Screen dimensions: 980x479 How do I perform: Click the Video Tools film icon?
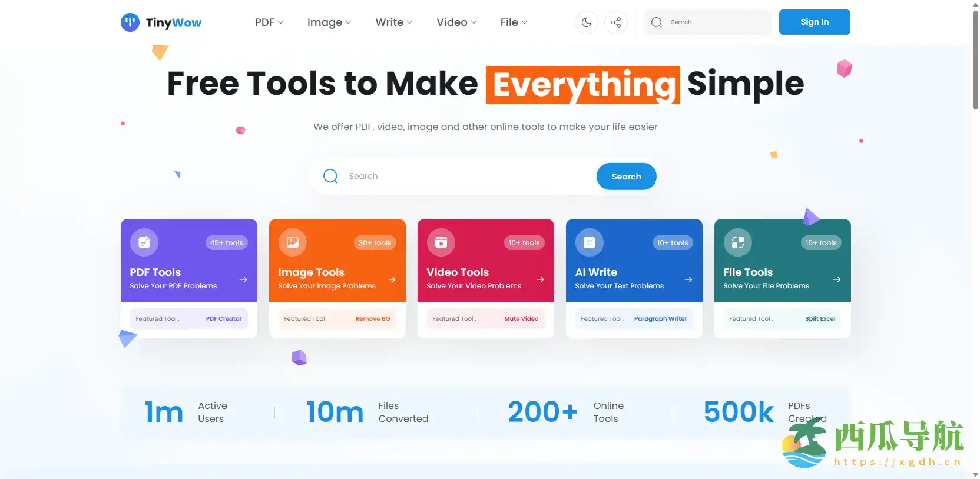coord(441,242)
